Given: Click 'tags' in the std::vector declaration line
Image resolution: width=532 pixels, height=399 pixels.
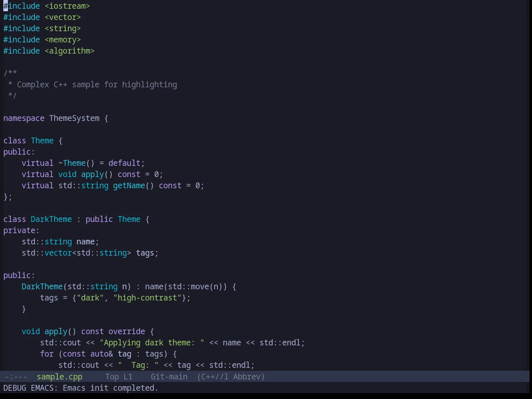Looking at the screenshot, I should tap(145, 253).
